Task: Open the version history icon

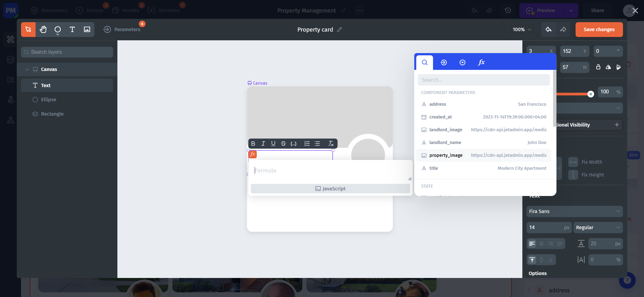Action: (x=508, y=10)
